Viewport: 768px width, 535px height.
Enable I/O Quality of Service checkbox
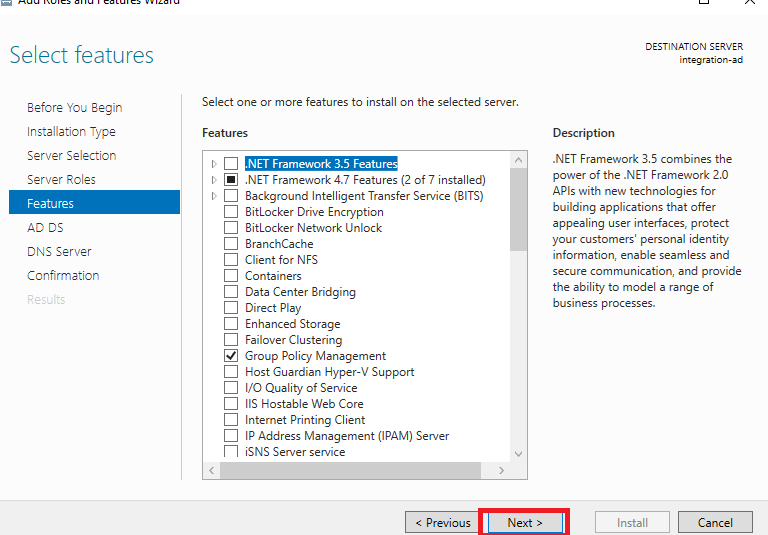click(231, 388)
